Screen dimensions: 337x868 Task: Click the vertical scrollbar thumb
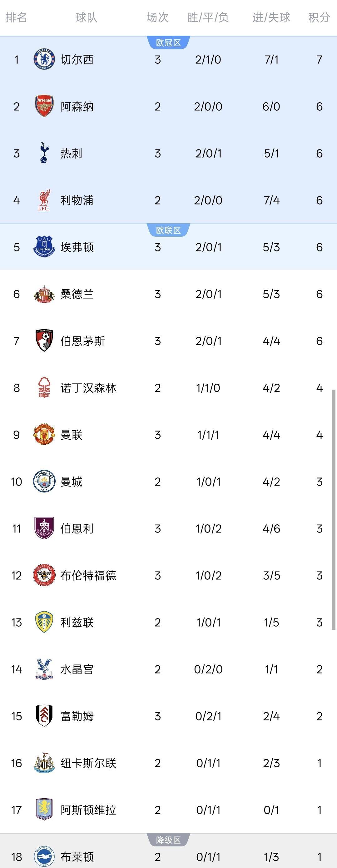pyautogui.click(x=333, y=509)
